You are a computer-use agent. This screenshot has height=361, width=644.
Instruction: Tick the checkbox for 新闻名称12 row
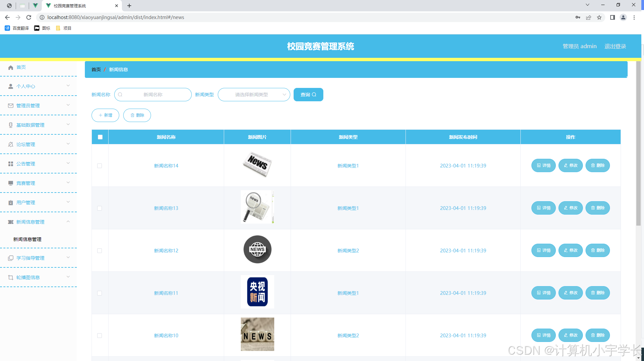point(100,251)
